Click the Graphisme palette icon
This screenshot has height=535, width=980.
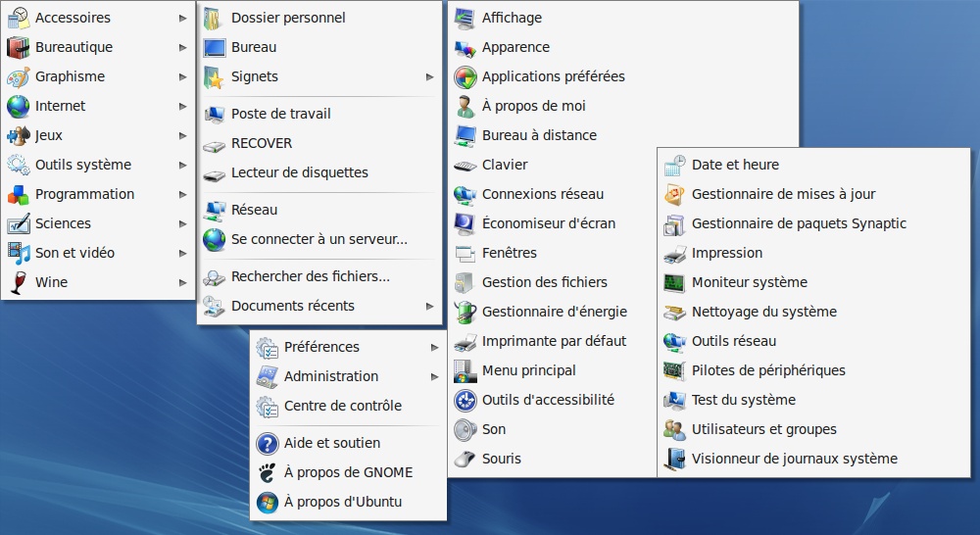(18, 76)
